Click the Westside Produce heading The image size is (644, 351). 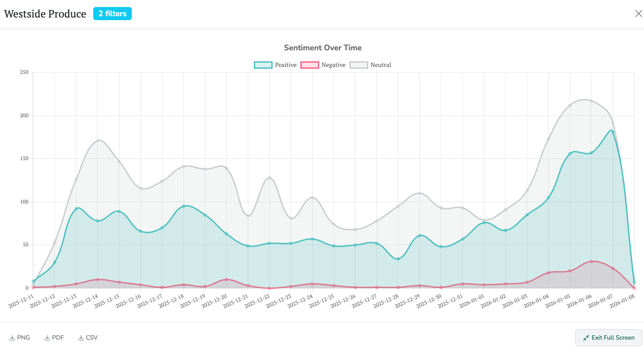(x=45, y=14)
